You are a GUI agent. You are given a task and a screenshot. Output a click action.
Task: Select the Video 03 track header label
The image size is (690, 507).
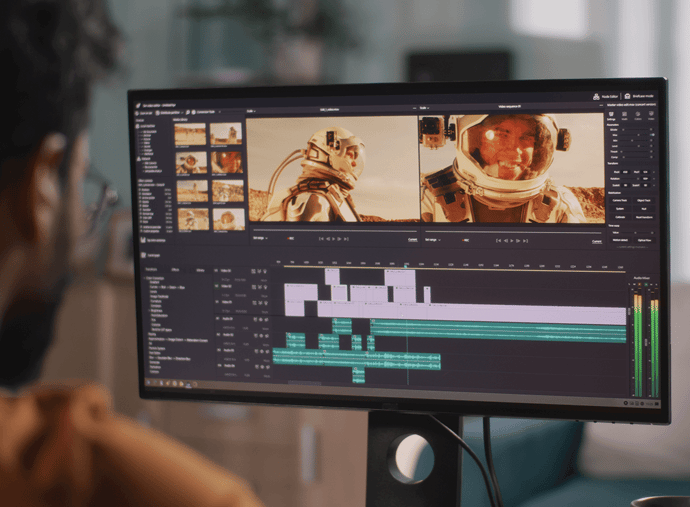tap(226, 271)
